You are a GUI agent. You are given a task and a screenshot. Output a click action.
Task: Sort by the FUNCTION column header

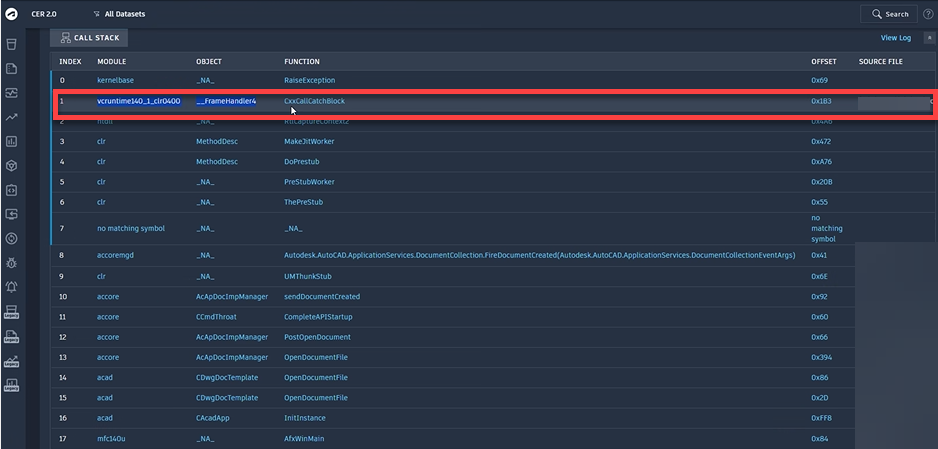[x=302, y=62]
